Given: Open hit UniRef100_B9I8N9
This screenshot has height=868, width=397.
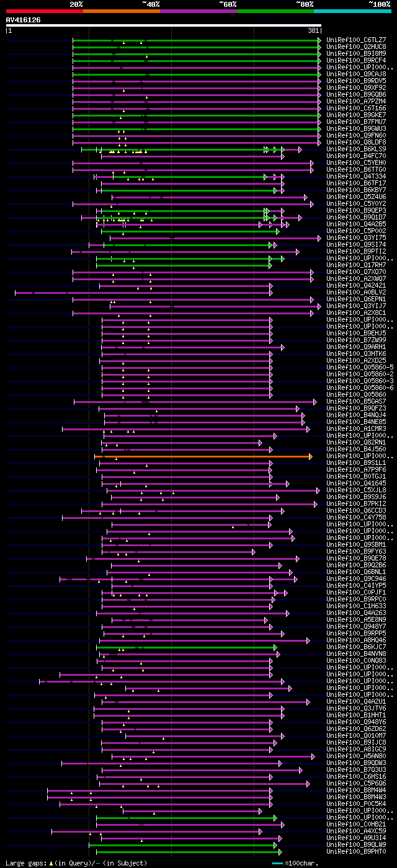Looking at the screenshot, I should [x=357, y=54].
